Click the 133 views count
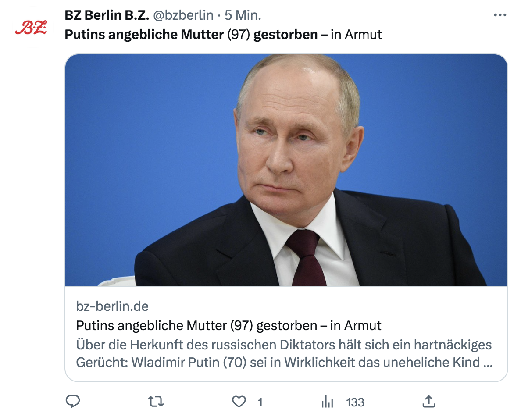 [355, 402]
